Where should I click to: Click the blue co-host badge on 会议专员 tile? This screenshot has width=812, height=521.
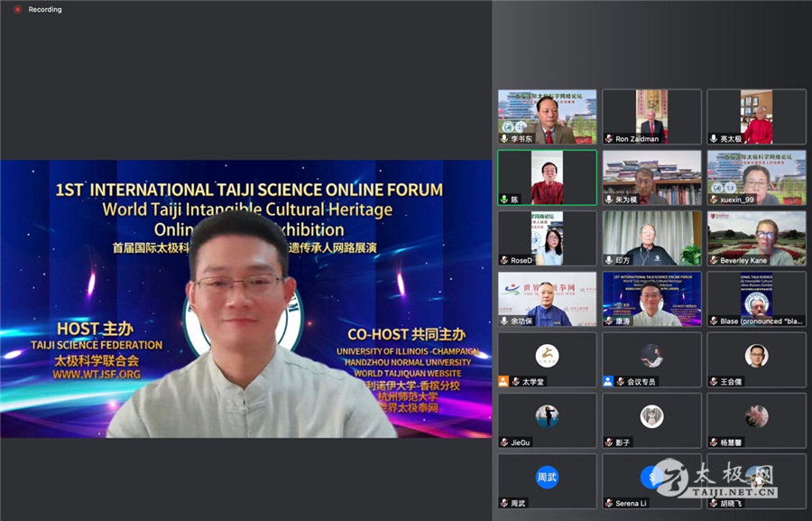[x=609, y=381]
